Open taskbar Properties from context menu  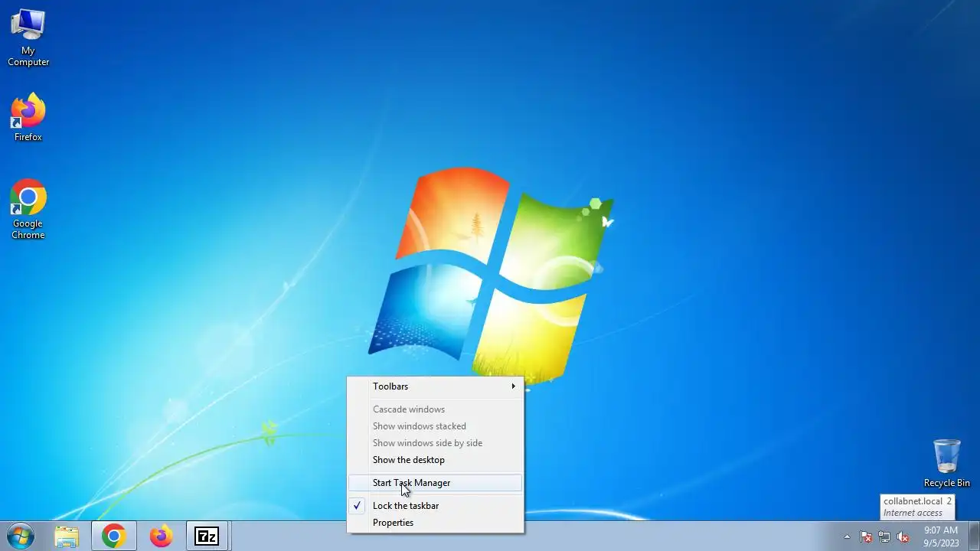436,523
